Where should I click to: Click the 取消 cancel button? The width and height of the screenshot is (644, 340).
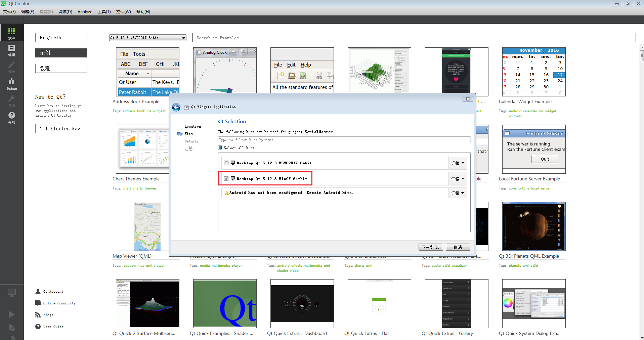point(458,247)
